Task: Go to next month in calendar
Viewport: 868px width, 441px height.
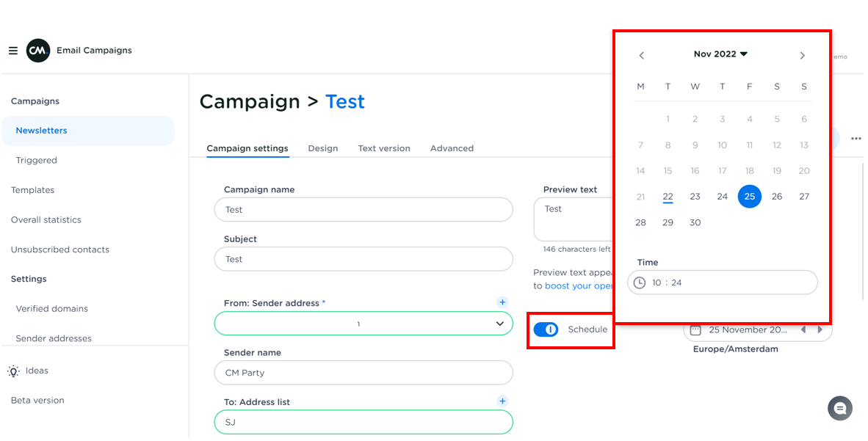Action: (802, 55)
